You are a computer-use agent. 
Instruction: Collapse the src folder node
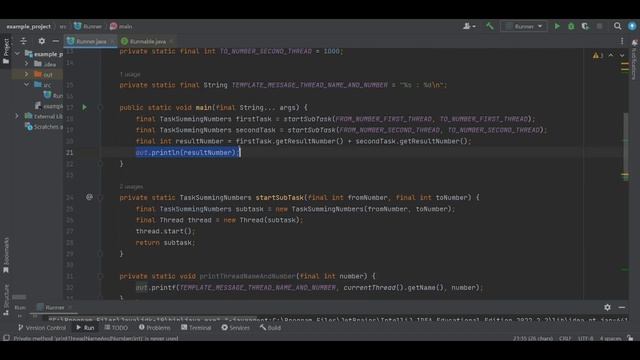27,84
